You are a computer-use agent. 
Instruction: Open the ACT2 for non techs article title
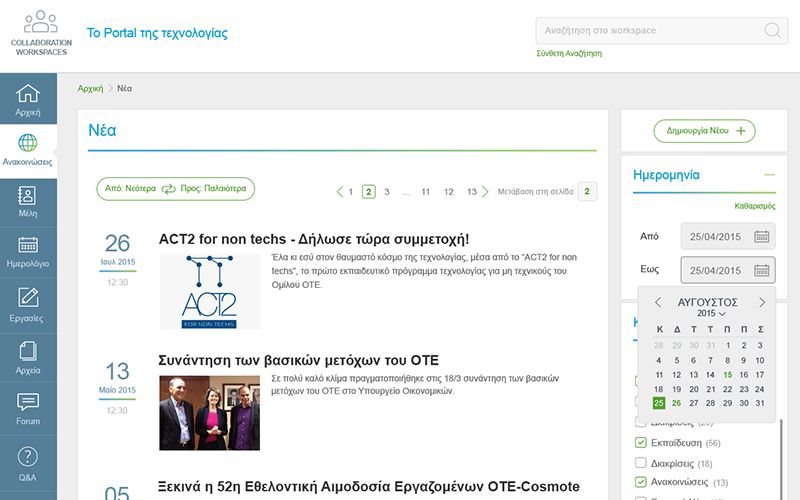point(314,239)
